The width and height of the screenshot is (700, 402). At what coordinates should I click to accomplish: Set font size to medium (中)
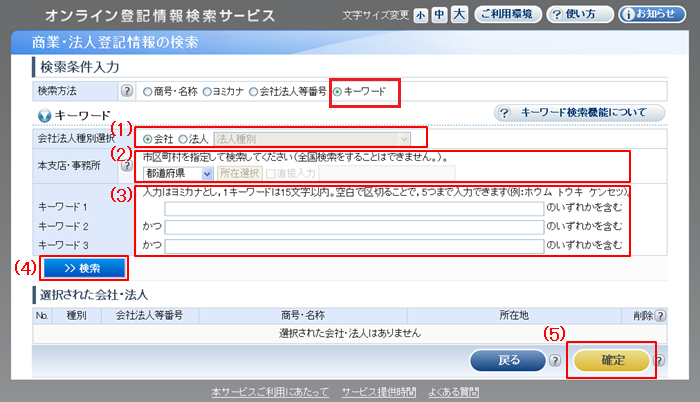pyautogui.click(x=439, y=15)
